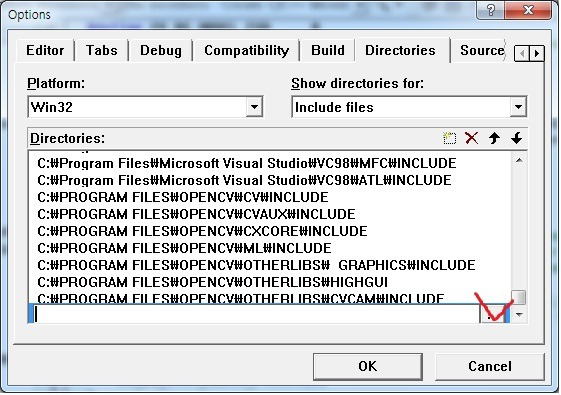Switch to the Debug tab
The image size is (561, 395).
click(x=161, y=50)
